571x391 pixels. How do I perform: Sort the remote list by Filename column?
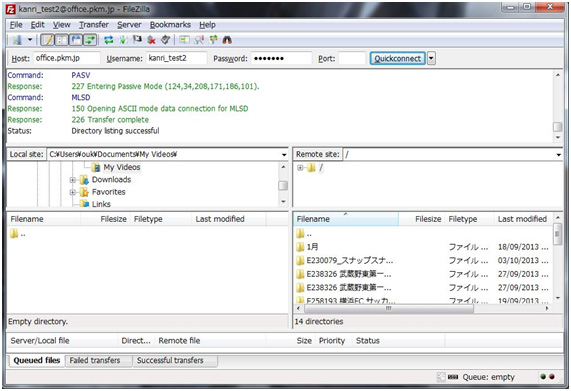(x=346, y=219)
